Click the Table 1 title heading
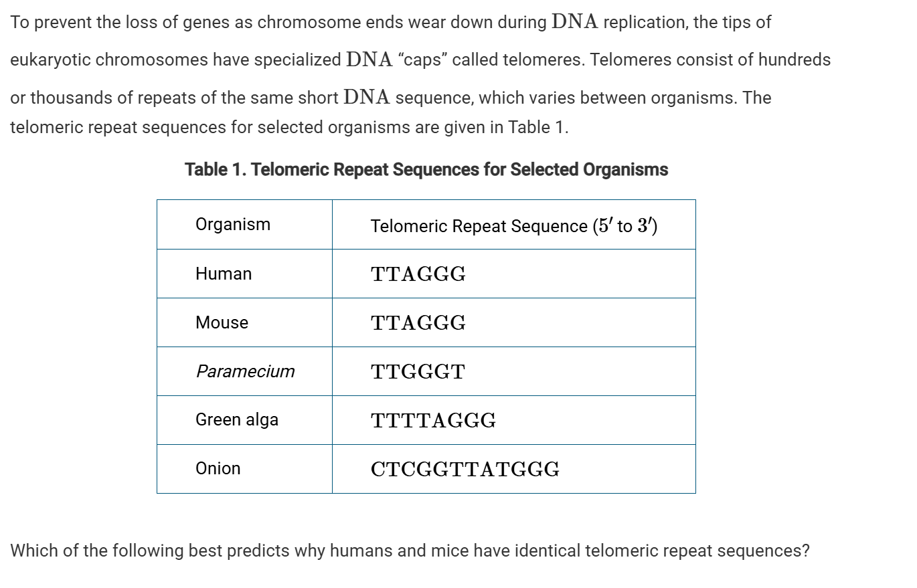 pos(426,170)
